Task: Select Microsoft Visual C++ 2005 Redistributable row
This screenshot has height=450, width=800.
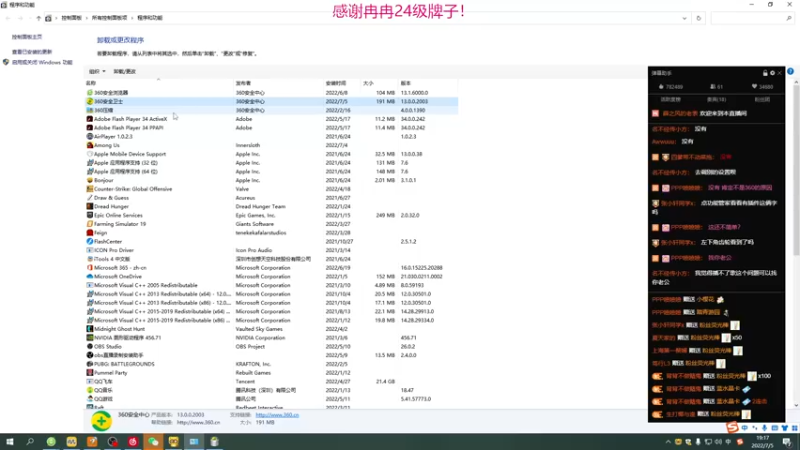Action: click(x=271, y=285)
